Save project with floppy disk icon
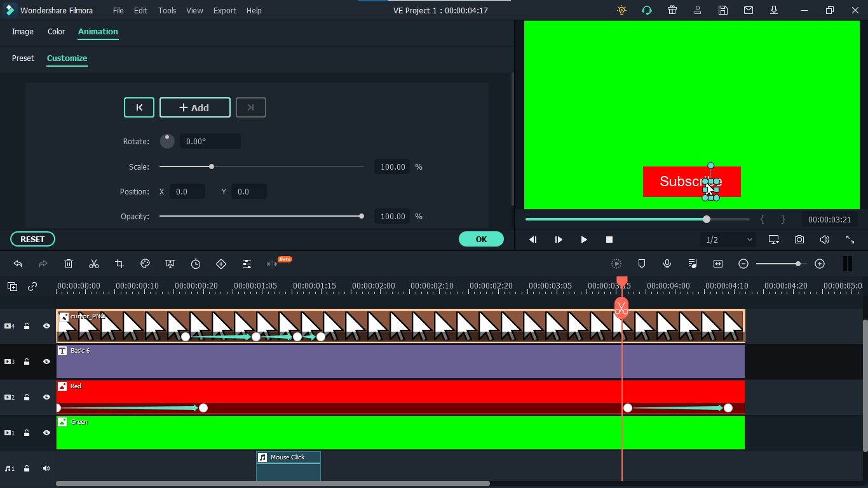This screenshot has width=868, height=488. click(723, 10)
